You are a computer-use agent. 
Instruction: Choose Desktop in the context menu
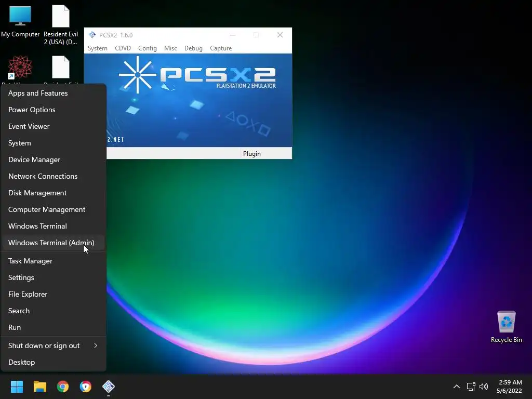54,362
